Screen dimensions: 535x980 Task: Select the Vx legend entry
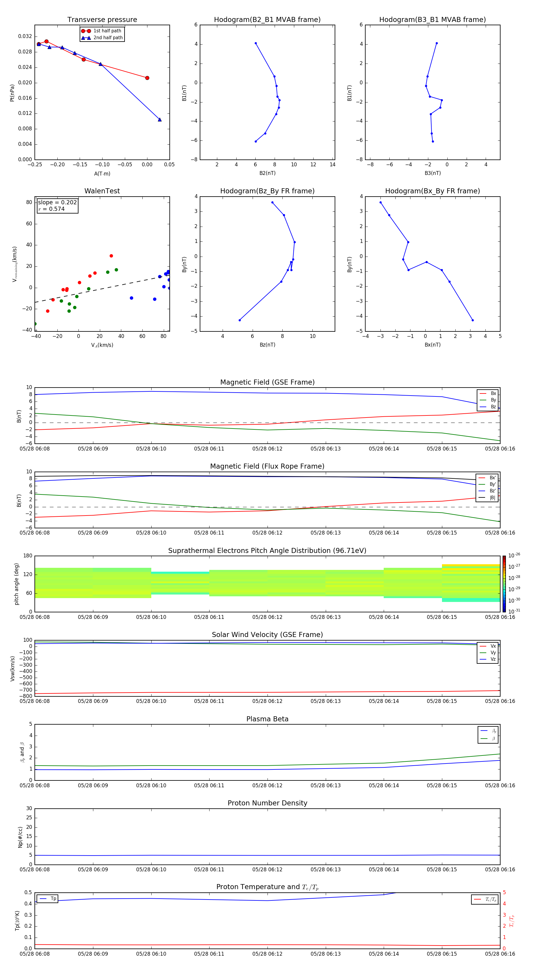click(x=488, y=646)
